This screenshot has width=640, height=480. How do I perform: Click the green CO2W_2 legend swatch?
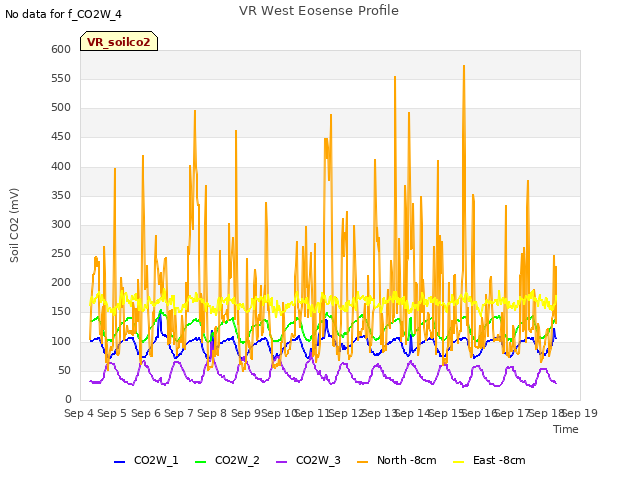[200, 462]
